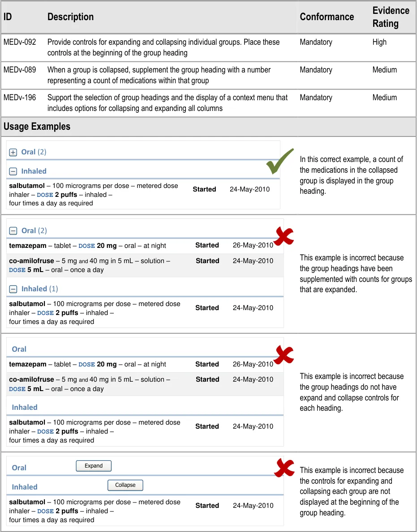The width and height of the screenshot is (417, 532).
Task: Click red cross in third usage example
Action: [x=284, y=355]
